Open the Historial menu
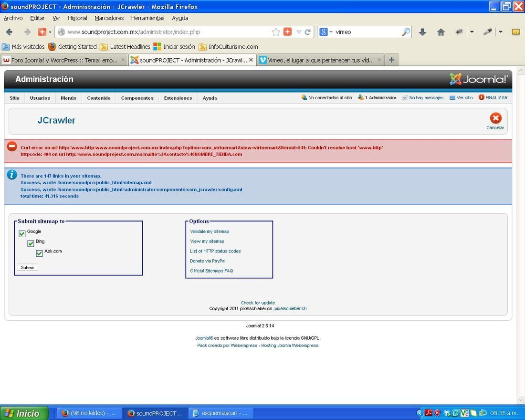The height and width of the screenshot is (420, 525). [x=77, y=18]
